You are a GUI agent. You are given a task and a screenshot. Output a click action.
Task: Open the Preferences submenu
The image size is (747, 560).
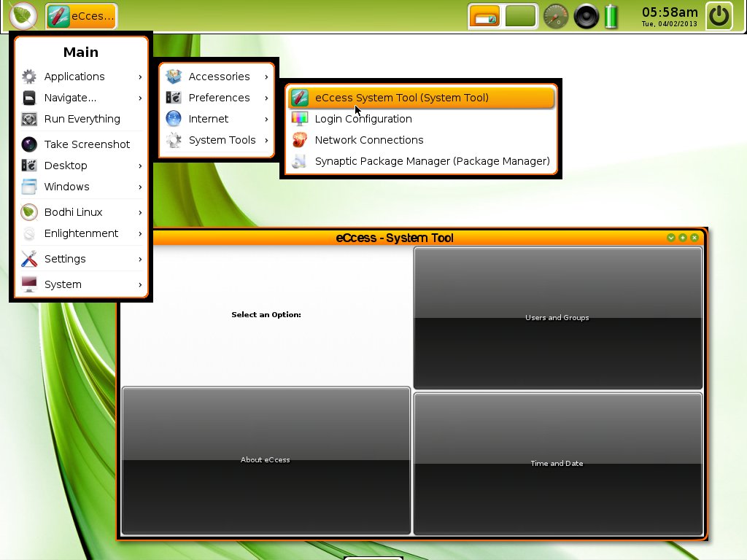217,98
